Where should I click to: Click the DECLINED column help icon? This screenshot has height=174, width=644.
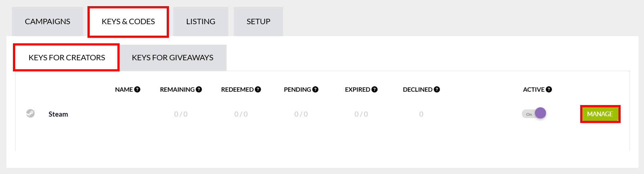point(437,90)
